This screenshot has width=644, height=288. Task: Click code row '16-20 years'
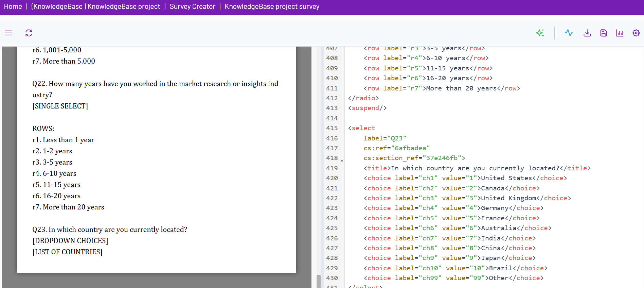(x=428, y=78)
